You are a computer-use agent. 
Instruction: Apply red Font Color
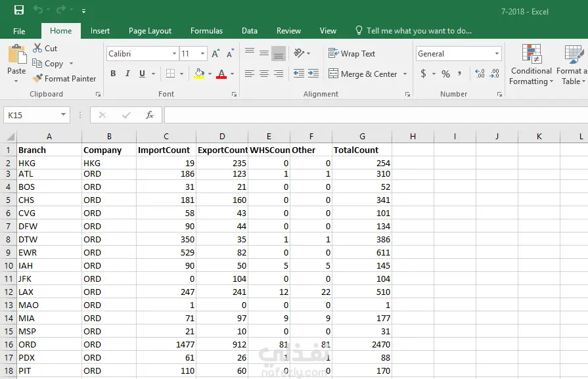pyautogui.click(x=221, y=74)
